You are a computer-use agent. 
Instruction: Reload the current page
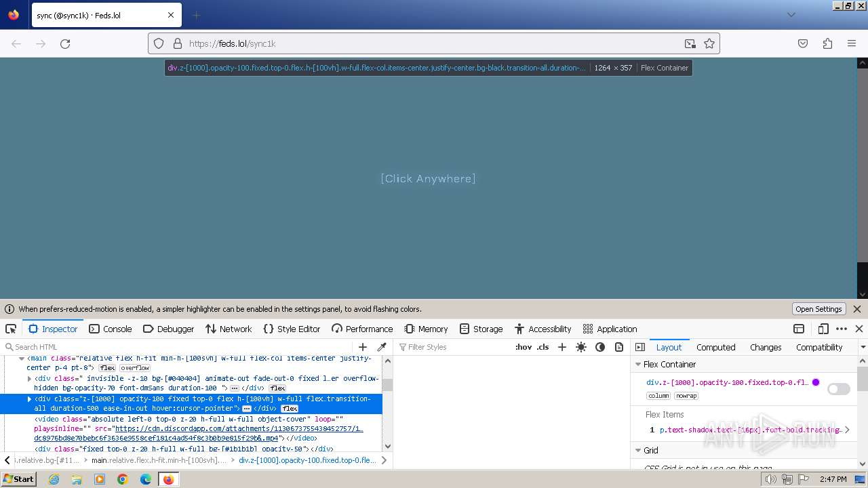pyautogui.click(x=65, y=43)
